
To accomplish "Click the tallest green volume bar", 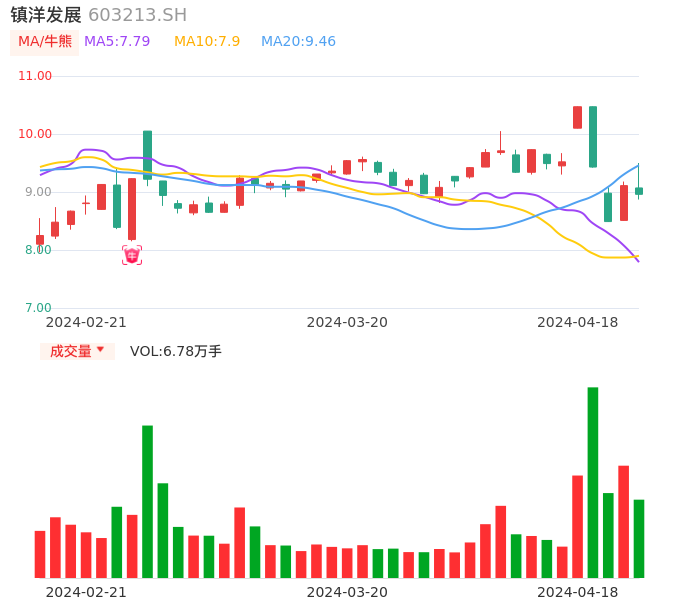I will point(593,482).
